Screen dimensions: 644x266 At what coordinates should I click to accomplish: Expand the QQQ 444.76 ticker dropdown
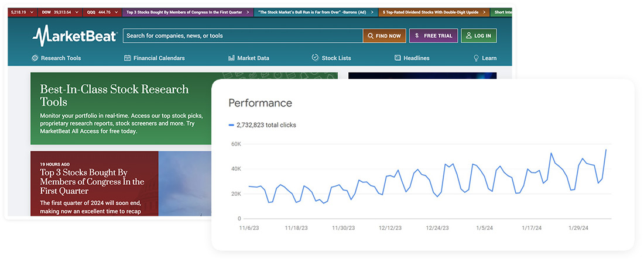117,12
